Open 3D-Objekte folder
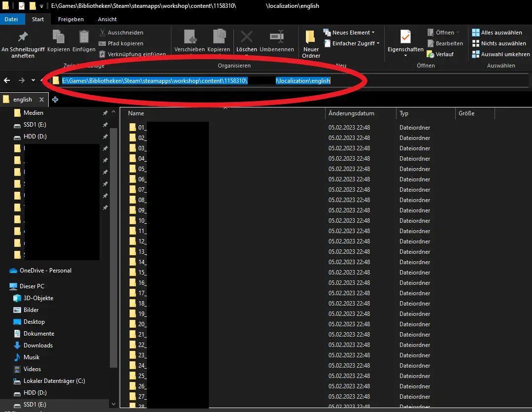Screen dimensions: 532x412 pyautogui.click(x=33, y=298)
